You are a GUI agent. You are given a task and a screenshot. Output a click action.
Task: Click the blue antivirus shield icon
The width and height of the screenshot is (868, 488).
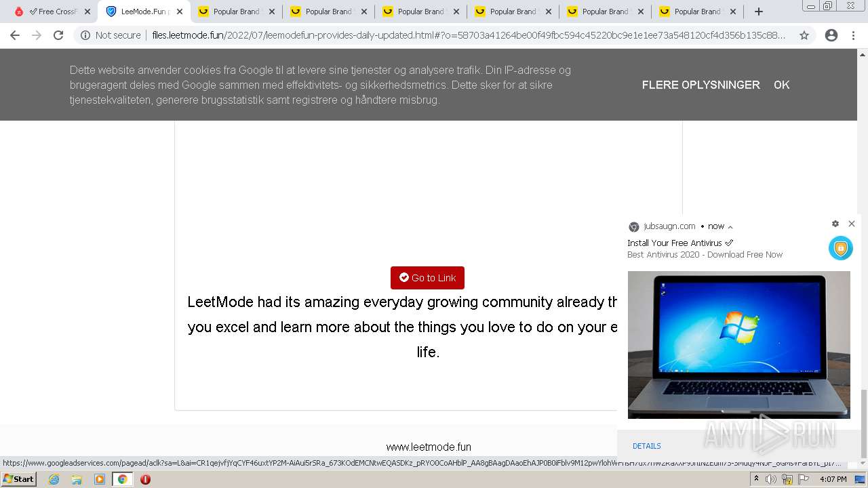click(841, 248)
